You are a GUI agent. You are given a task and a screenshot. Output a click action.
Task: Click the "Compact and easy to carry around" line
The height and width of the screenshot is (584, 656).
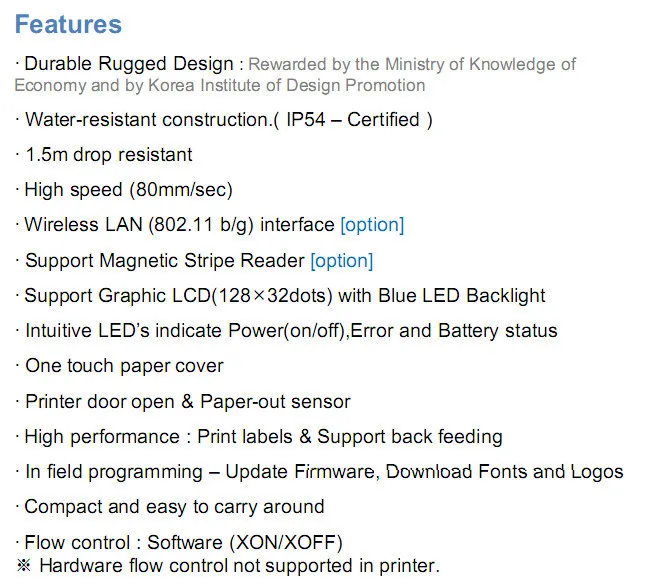(x=174, y=507)
